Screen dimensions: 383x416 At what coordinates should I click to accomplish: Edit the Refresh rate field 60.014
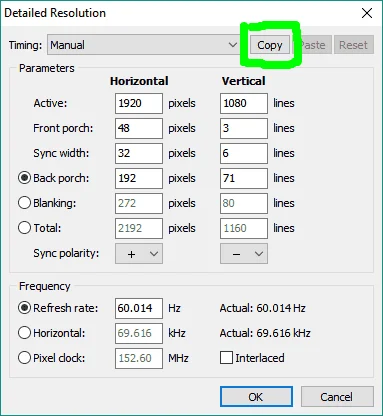(139, 308)
